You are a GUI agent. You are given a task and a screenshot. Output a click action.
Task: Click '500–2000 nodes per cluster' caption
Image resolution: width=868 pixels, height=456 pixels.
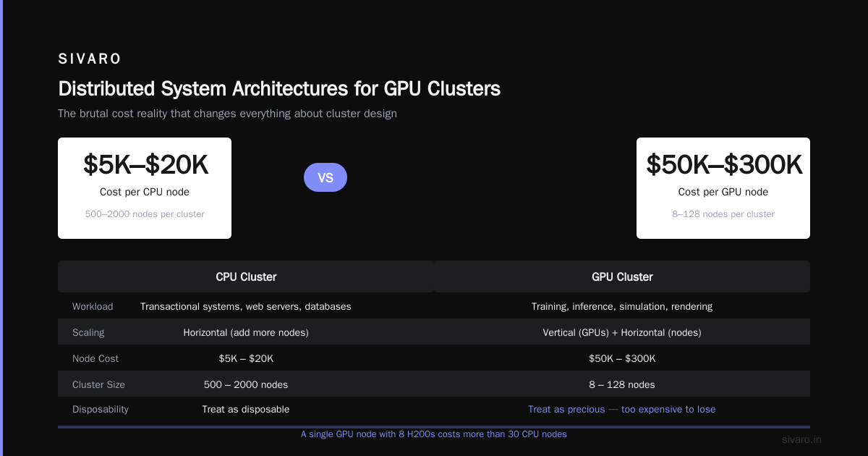coord(145,214)
